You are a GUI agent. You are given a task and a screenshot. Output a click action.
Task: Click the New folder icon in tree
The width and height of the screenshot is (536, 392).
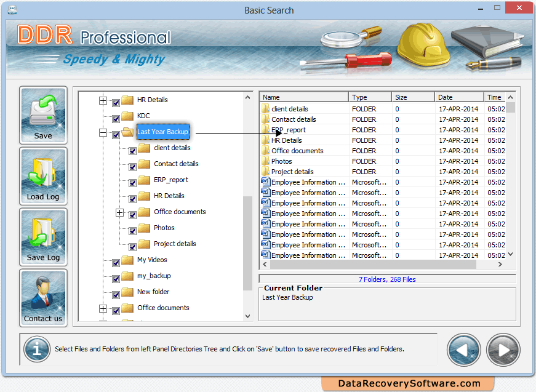[127, 292]
